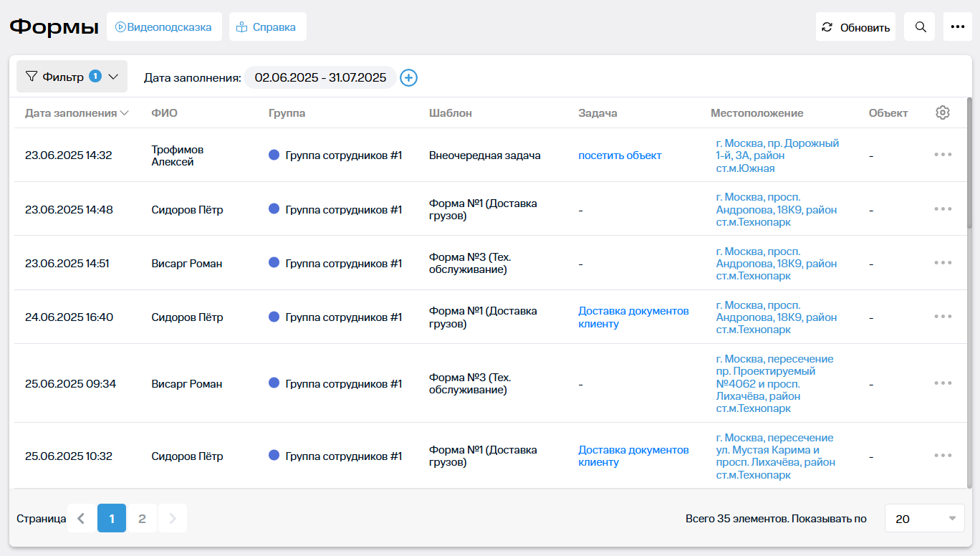The width and height of the screenshot is (980, 556).
Task: Go to next page arrow
Action: click(x=172, y=518)
